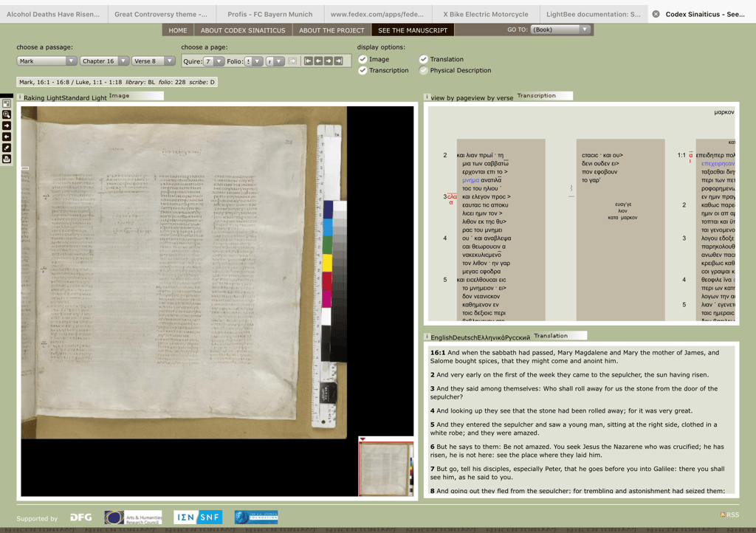The width and height of the screenshot is (756, 533).
Task: Toggle the Translation display option
Action: (423, 59)
